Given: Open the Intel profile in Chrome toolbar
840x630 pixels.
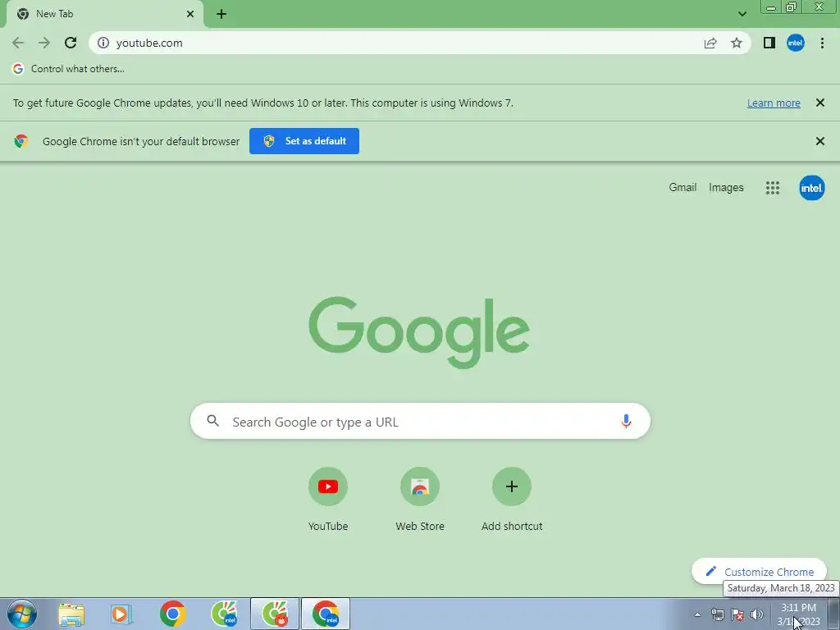Looking at the screenshot, I should [796, 43].
